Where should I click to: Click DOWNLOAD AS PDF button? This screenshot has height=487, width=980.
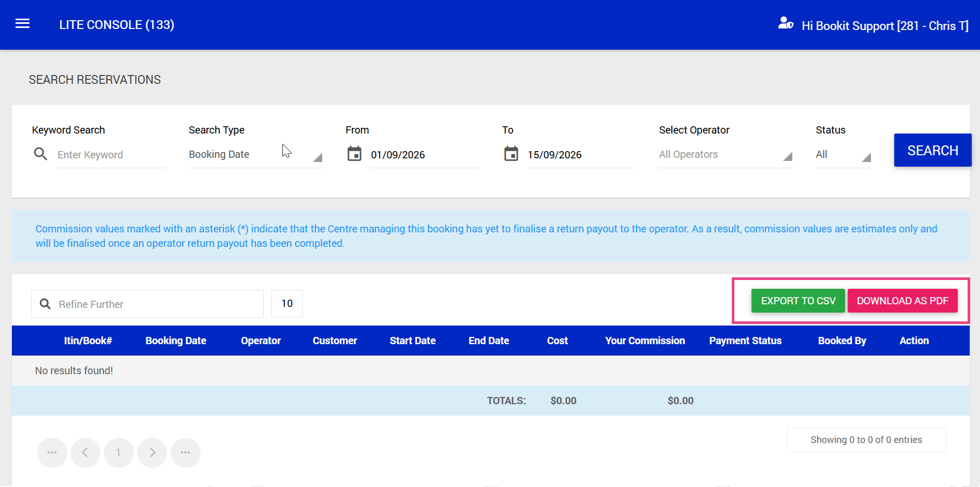pos(902,301)
